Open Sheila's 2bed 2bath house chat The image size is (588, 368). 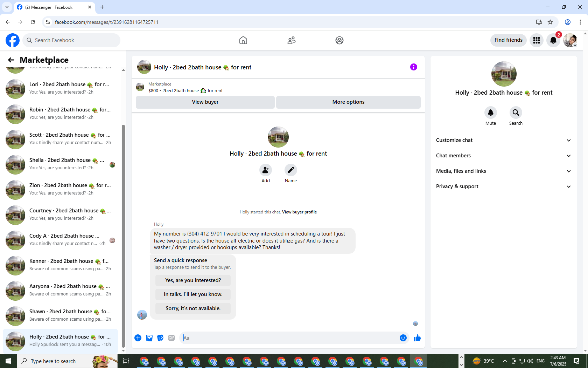coord(60,164)
